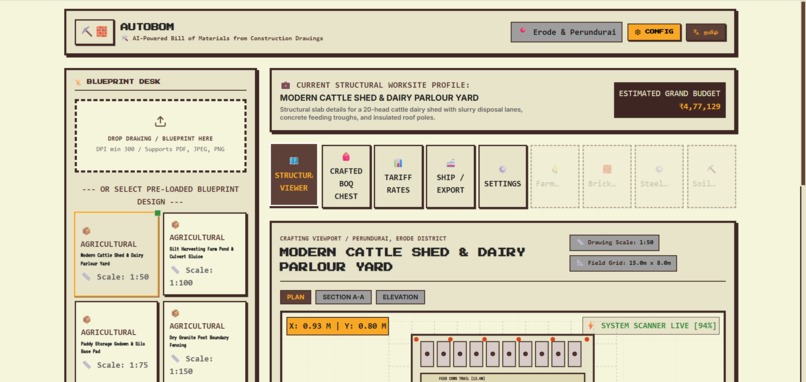806x382 pixels.
Task: Click the briefcase icon beside worksite profile heading
Action: click(286, 85)
